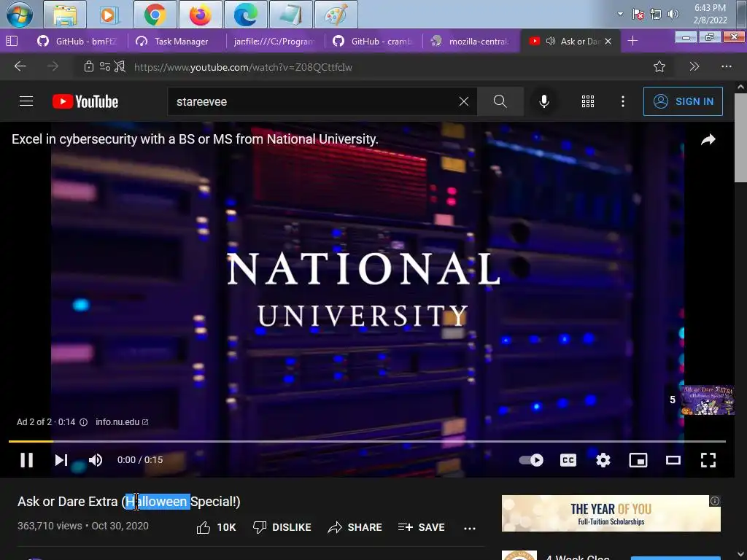Click the page vertical scrollbar thumb
Image resolution: width=747 pixels, height=560 pixels.
click(x=741, y=138)
